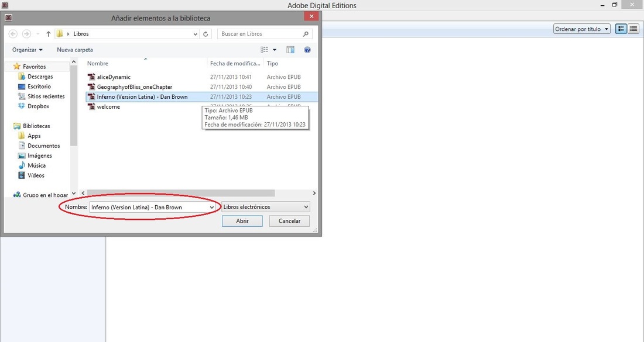Select the aliceDynamic file
The height and width of the screenshot is (342, 644).
pyautogui.click(x=114, y=77)
